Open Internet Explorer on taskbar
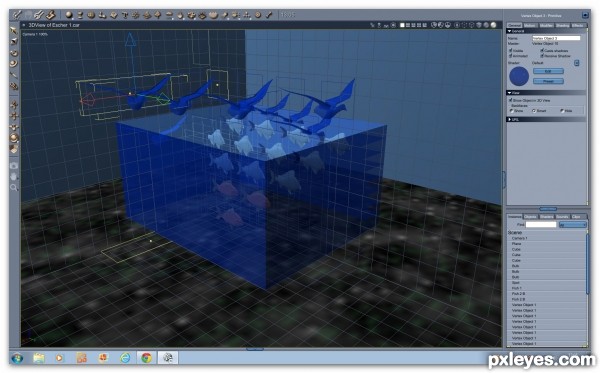The height and width of the screenshot is (373, 600). point(125,358)
